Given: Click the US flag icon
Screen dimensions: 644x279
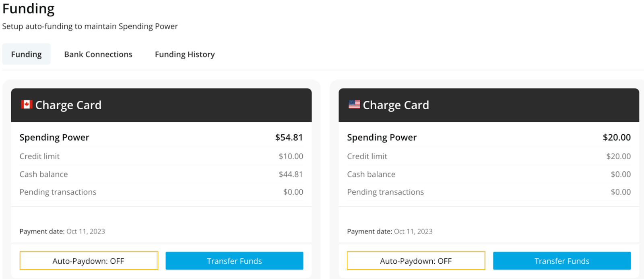Looking at the screenshot, I should [354, 104].
